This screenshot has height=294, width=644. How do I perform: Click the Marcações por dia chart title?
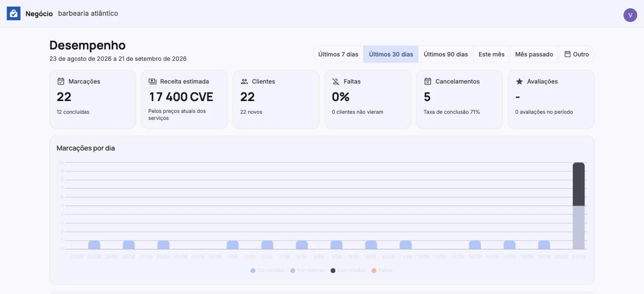pos(86,148)
